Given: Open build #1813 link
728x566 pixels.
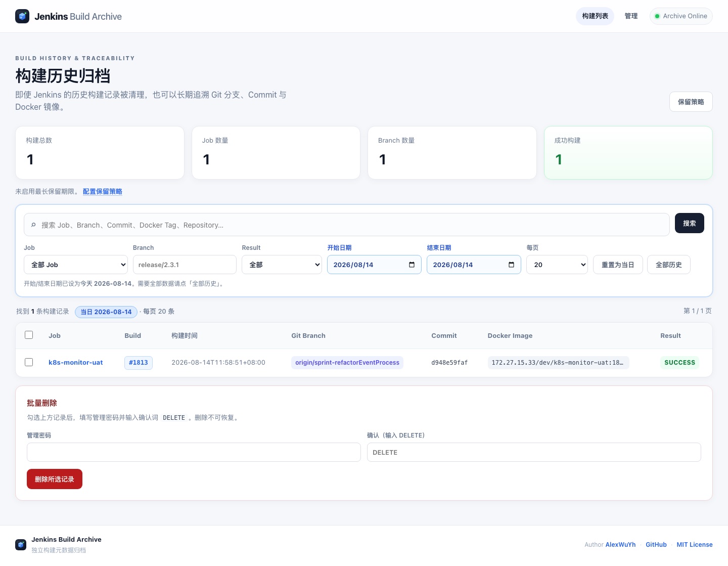Looking at the screenshot, I should tap(139, 363).
